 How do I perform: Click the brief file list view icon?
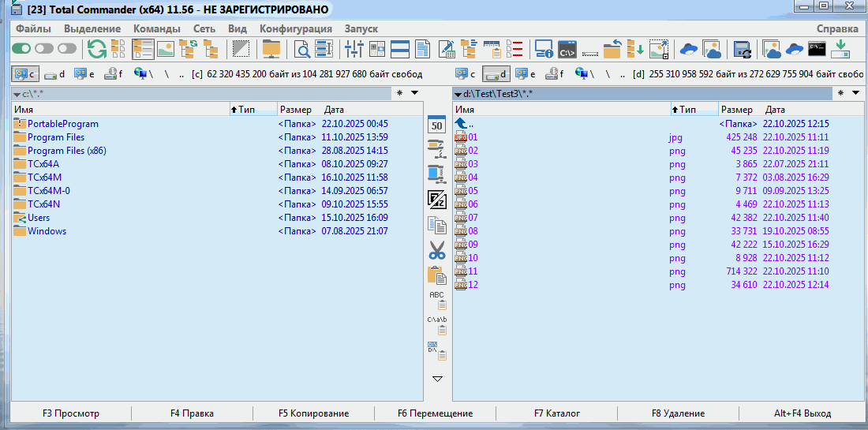click(120, 49)
